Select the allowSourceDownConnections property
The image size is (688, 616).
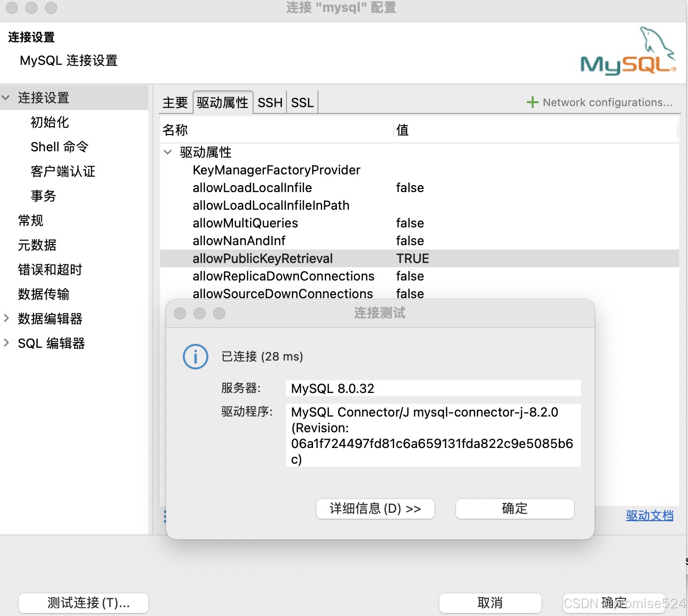click(283, 294)
